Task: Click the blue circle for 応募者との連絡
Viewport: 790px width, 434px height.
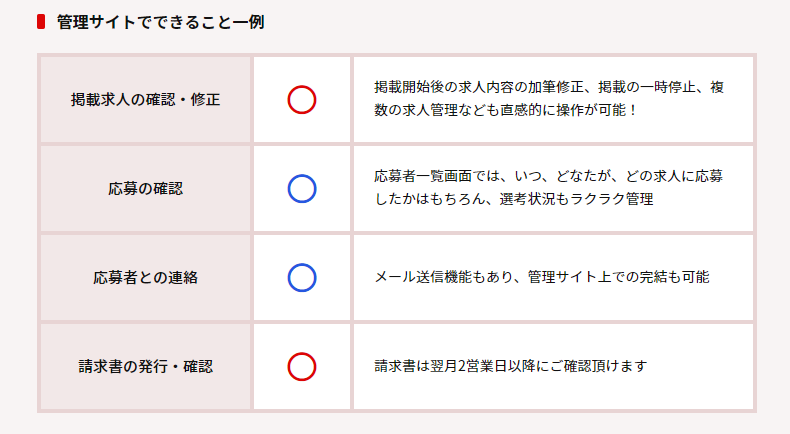Action: pos(302,277)
